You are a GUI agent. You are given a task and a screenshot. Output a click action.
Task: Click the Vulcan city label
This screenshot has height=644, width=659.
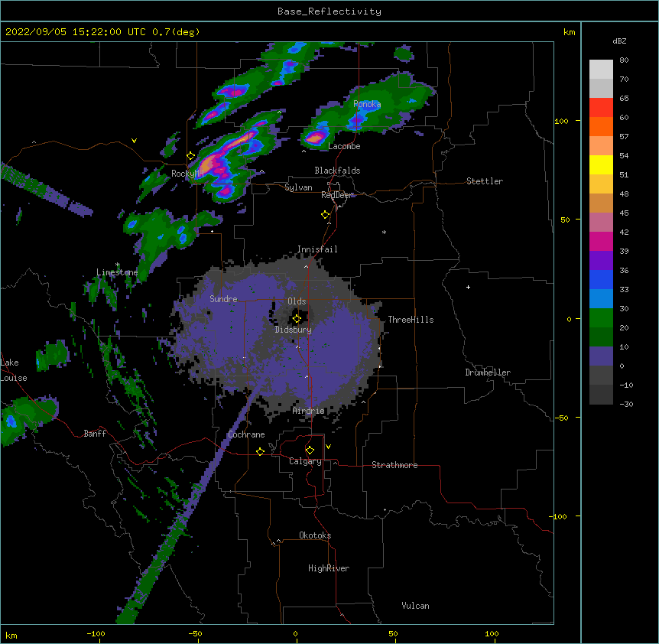pos(415,606)
